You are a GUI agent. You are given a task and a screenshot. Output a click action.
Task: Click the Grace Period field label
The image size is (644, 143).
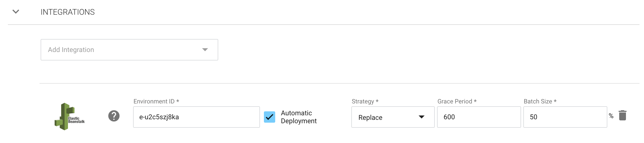point(457,101)
